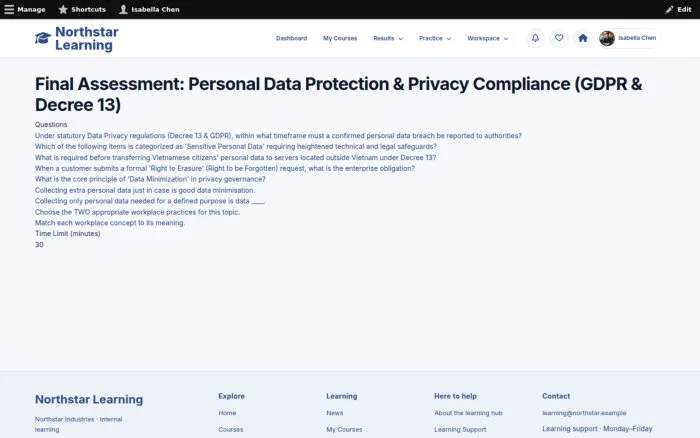
Task: Click the footer Home link
Action: pos(227,413)
